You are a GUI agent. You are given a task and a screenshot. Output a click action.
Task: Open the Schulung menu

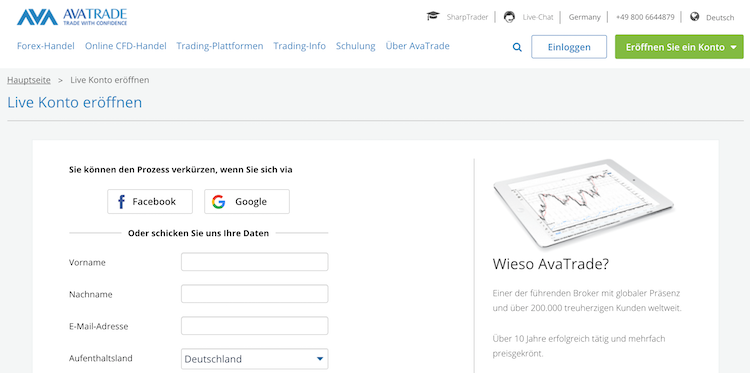355,46
